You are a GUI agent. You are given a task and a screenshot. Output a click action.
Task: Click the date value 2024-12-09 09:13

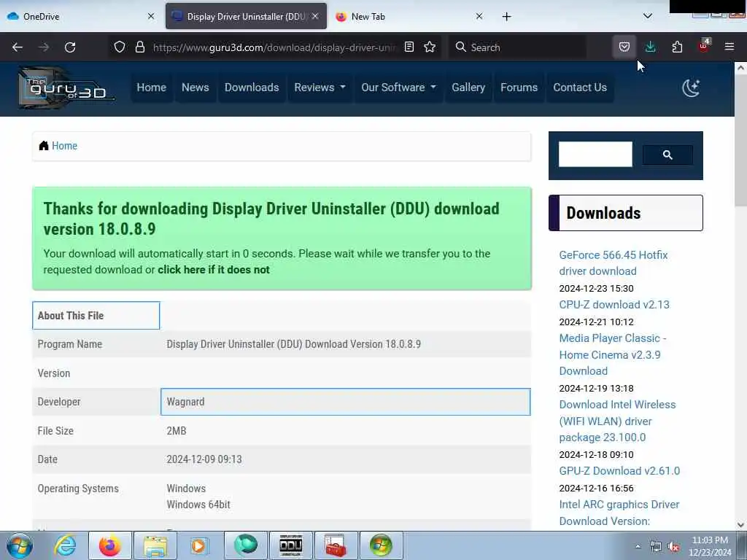(204, 459)
